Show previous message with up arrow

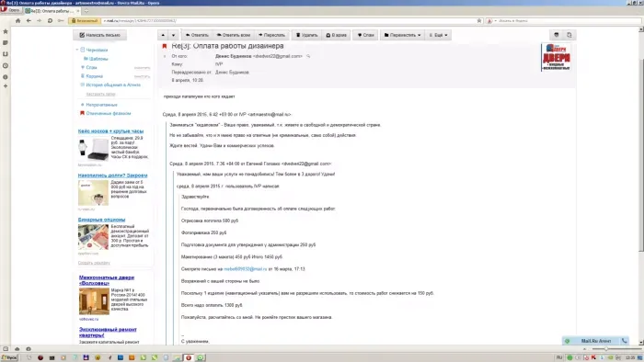[163, 35]
